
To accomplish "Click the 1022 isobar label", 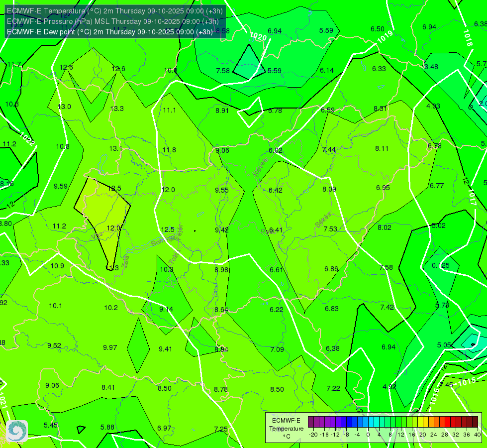I will point(27,139).
